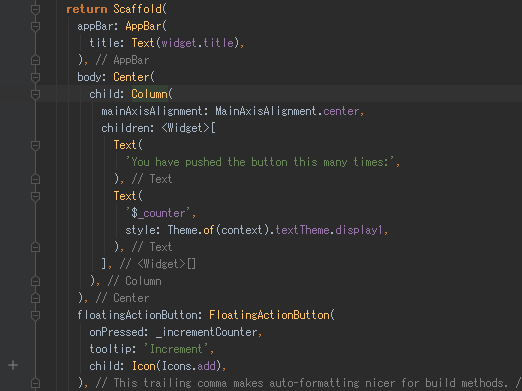Image resolution: width=522 pixels, height=391 pixels.
Task: Click the 'FloatingActionButton(' constructor name
Action: [x=272, y=315]
